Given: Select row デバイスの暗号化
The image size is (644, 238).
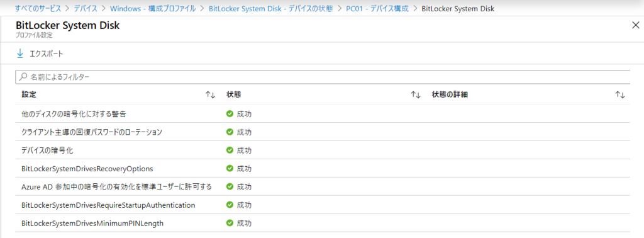Looking at the screenshot, I should pyautogui.click(x=323, y=150).
